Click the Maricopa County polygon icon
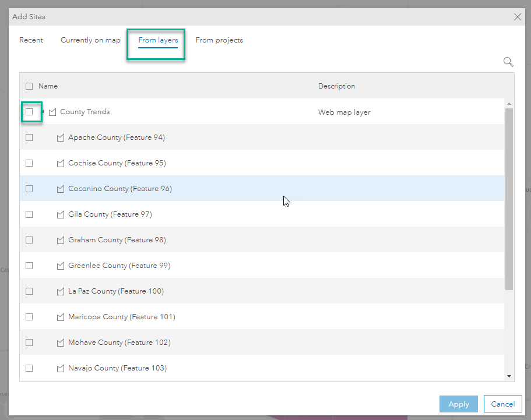Screen dimensions: 531x420 pyautogui.click(x=61, y=317)
